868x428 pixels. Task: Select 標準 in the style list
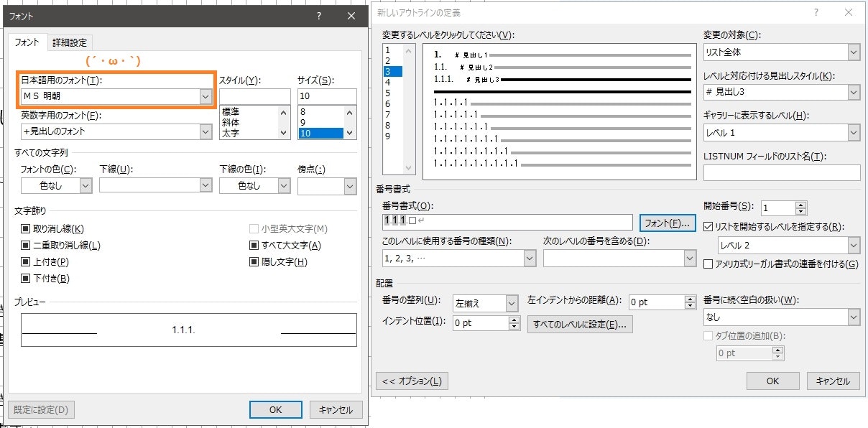point(231,112)
